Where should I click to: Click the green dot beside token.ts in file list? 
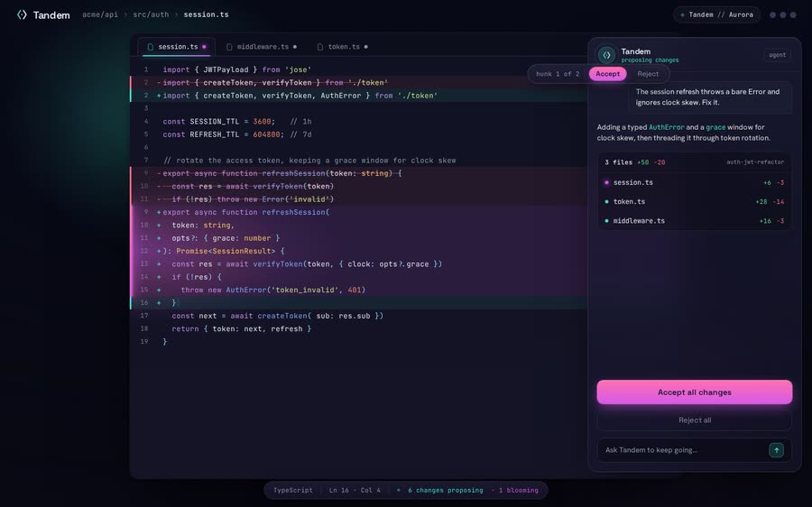point(606,201)
